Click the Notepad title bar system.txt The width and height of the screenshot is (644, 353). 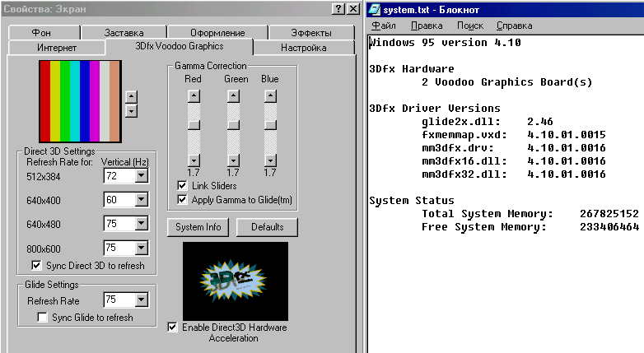[505, 9]
